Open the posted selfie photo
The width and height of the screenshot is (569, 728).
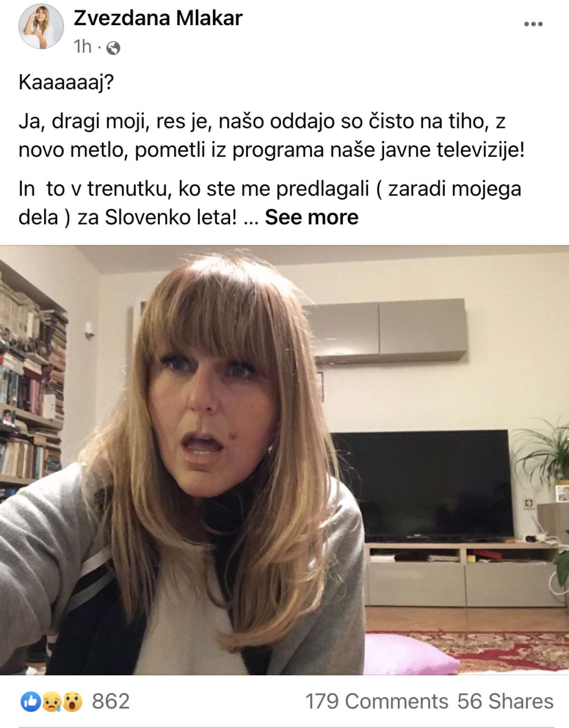click(x=284, y=460)
